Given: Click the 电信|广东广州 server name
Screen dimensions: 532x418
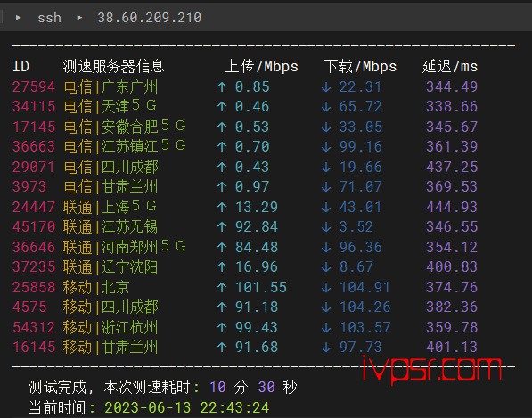Looking at the screenshot, I should coord(110,86).
